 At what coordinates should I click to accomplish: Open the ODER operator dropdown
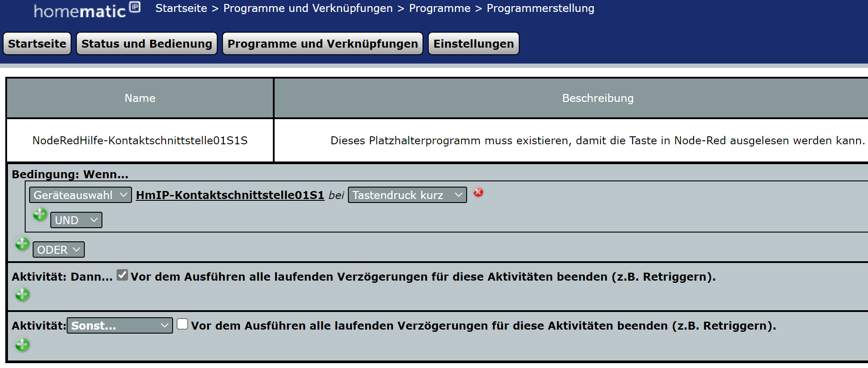[58, 250]
